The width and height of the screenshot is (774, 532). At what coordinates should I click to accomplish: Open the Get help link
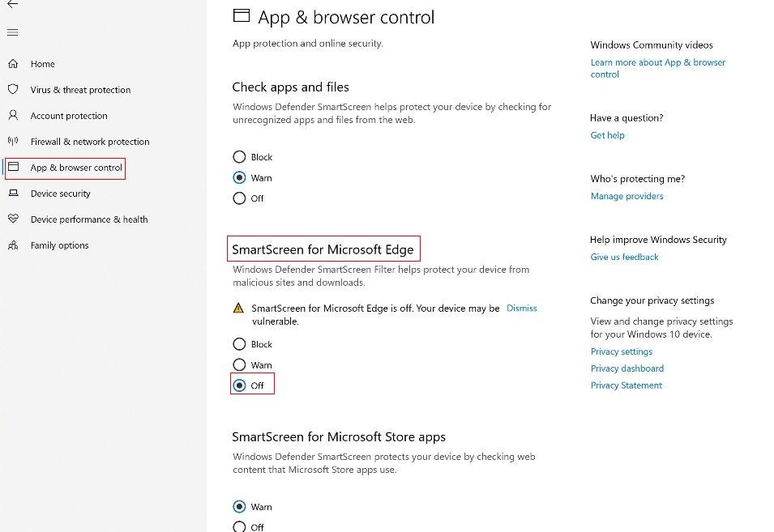[607, 135]
